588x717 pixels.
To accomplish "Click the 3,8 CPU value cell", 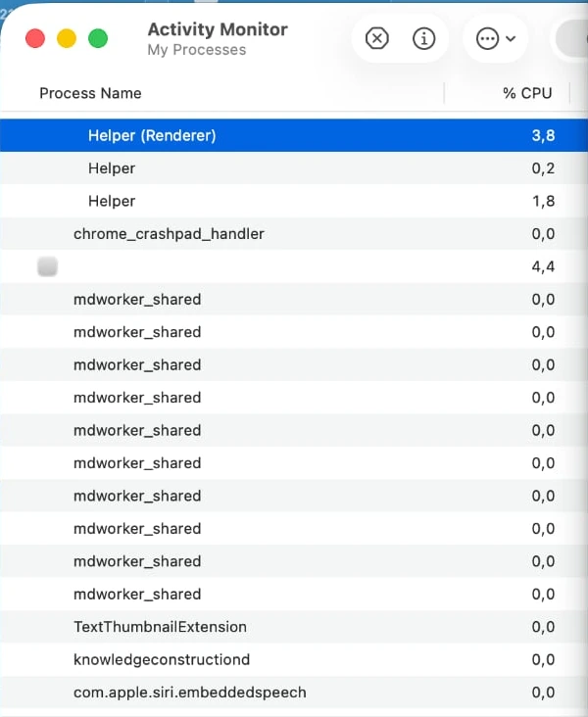I will (x=543, y=135).
